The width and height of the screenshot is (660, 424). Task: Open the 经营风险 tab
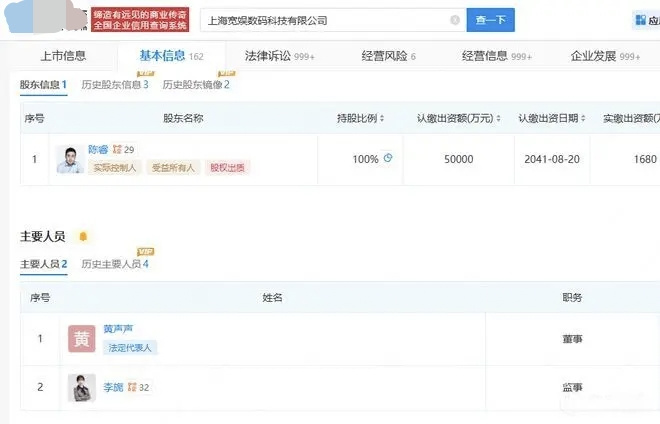pyautogui.click(x=388, y=56)
